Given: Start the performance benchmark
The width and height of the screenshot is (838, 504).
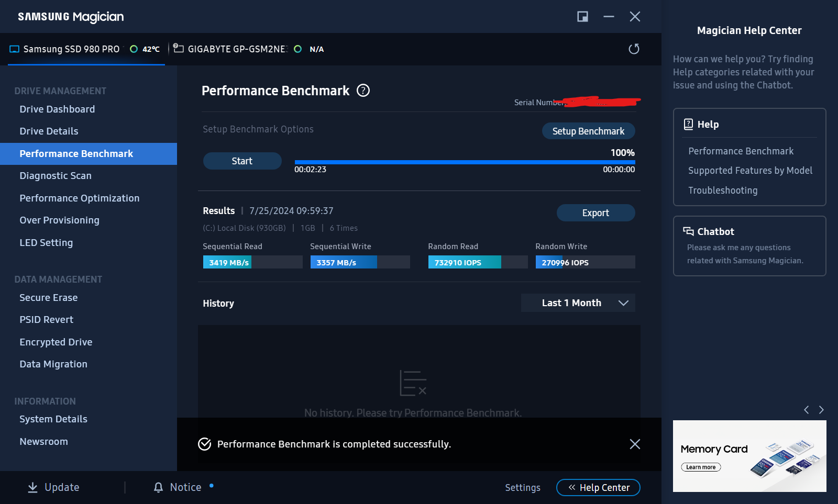Looking at the screenshot, I should click(x=242, y=161).
